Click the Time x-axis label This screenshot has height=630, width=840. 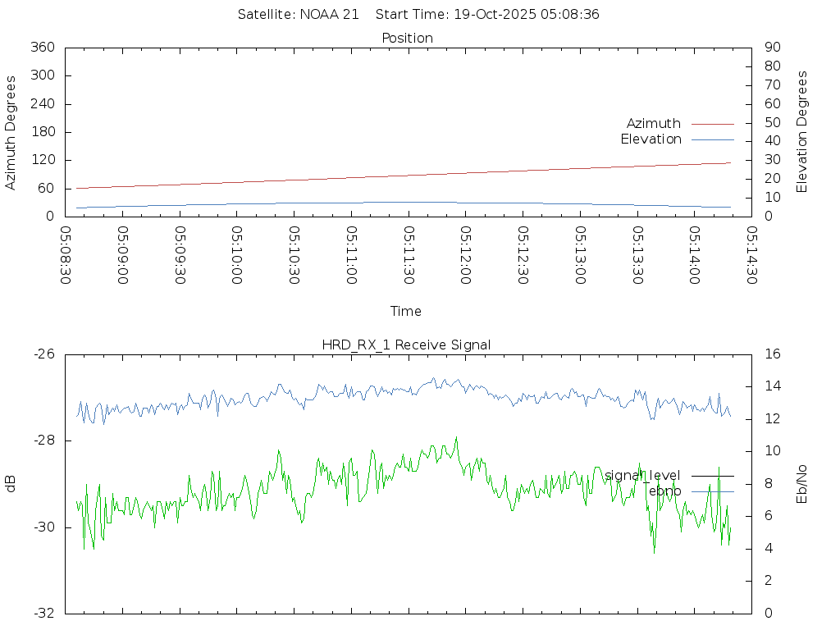click(x=406, y=312)
